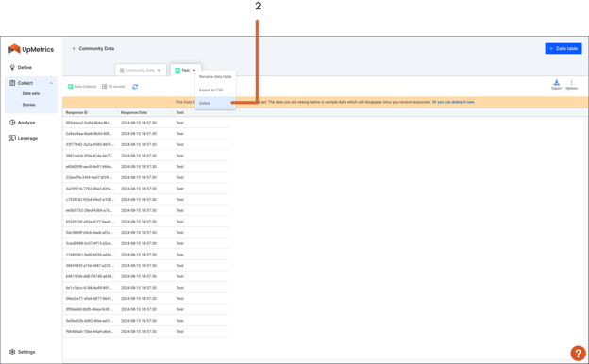
Task: Follow the 'delete it now' banner link
Action: [x=453, y=102]
